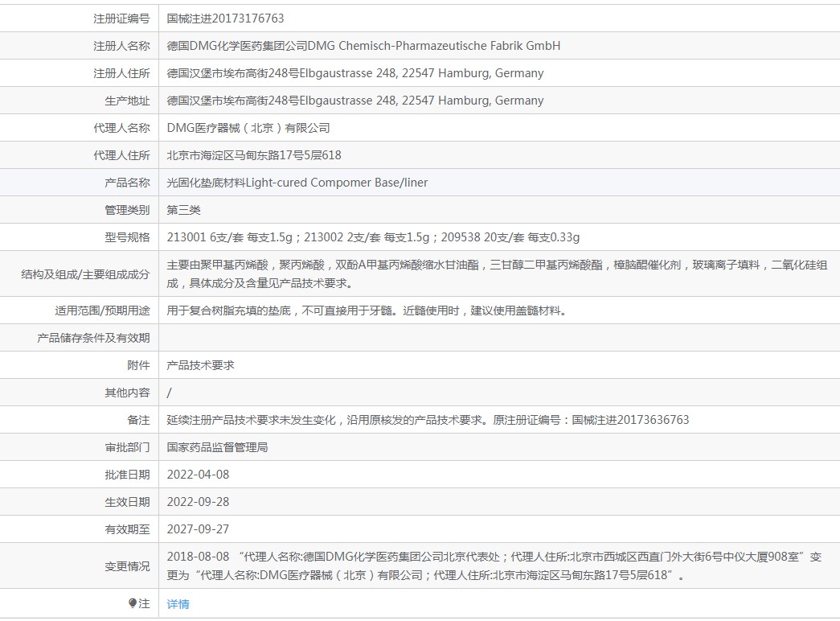
Task: Select the slash value beside 其他内容
Action: coord(170,393)
